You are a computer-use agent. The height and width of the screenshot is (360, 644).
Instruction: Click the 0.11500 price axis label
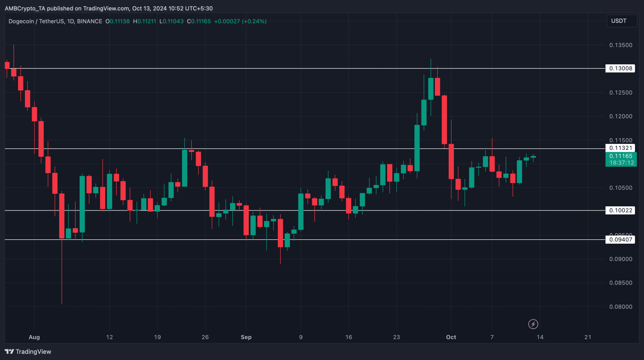click(x=621, y=140)
